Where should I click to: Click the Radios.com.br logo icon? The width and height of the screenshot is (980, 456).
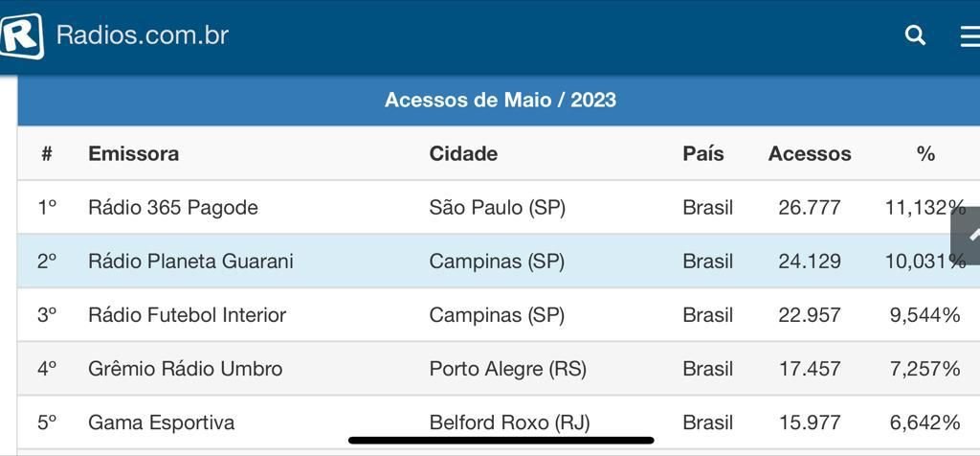click(x=21, y=35)
